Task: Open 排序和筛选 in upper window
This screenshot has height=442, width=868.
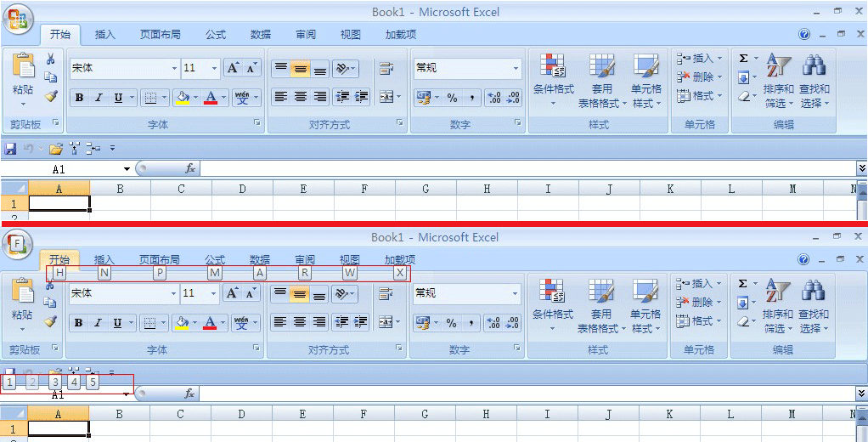Action: point(778,80)
